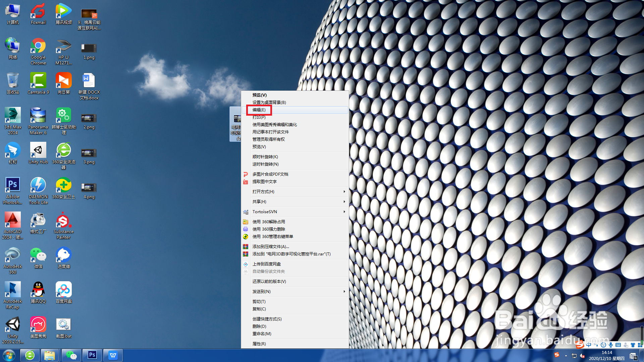Click 属性(R) at menu bottom
This screenshot has width=644, height=362.
pyautogui.click(x=259, y=344)
